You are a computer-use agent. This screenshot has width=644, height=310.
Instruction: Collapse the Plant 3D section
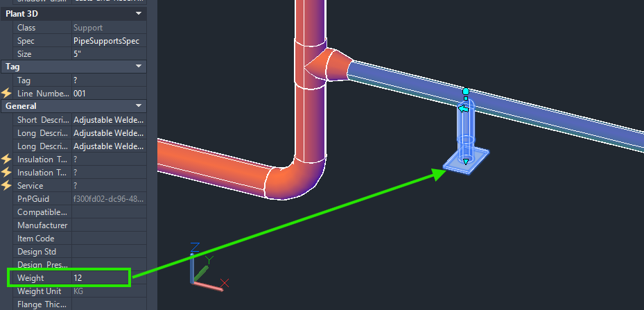tap(139, 14)
